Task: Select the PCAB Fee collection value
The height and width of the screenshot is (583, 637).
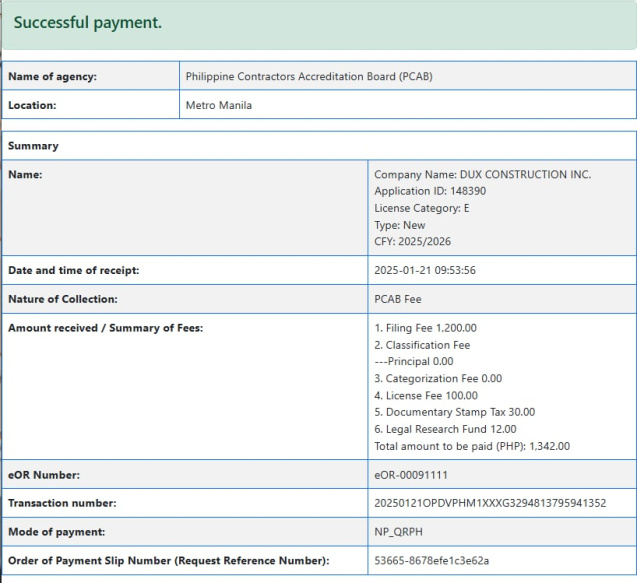Action: click(398, 299)
